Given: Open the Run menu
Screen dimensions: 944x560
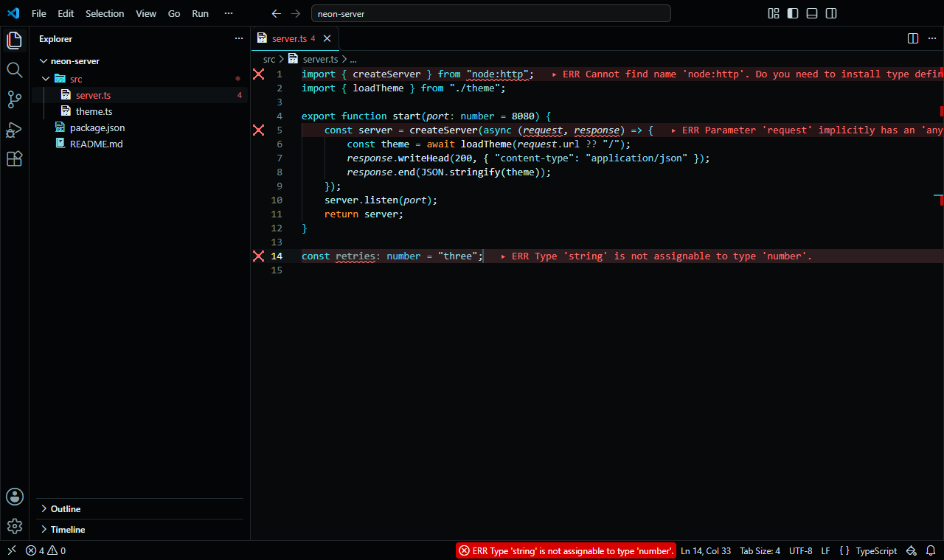Looking at the screenshot, I should click(200, 13).
